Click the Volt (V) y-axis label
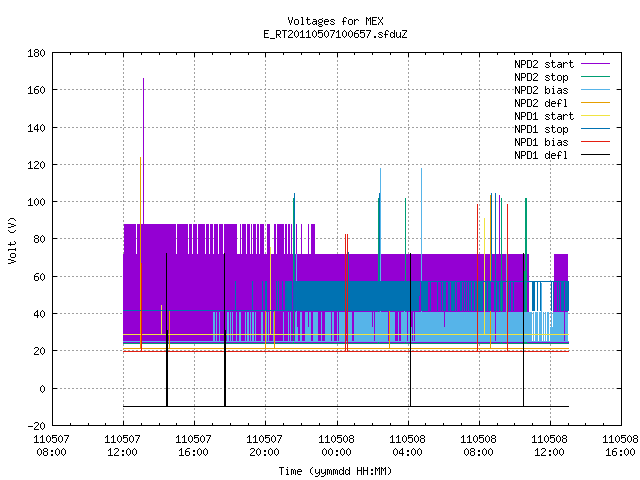The height and width of the screenshot is (480, 640). 12,241
